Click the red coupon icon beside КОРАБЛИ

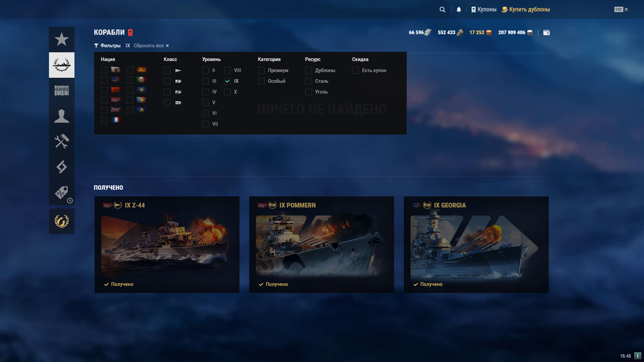pos(130,33)
